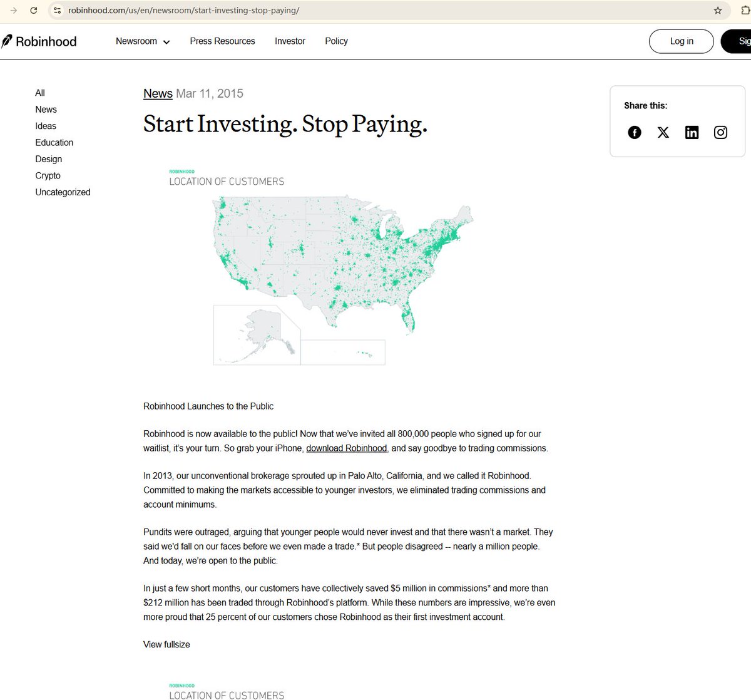Filter by News in sidebar

(x=46, y=110)
